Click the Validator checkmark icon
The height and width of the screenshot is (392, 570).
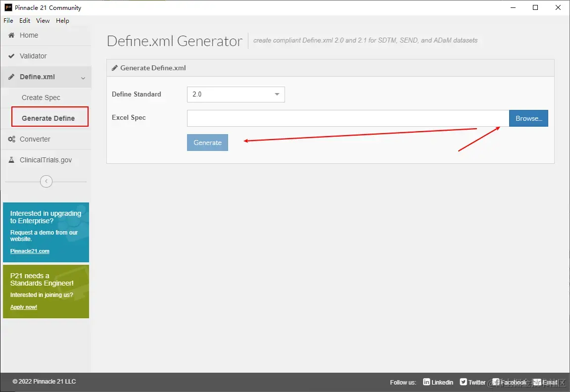[11, 56]
